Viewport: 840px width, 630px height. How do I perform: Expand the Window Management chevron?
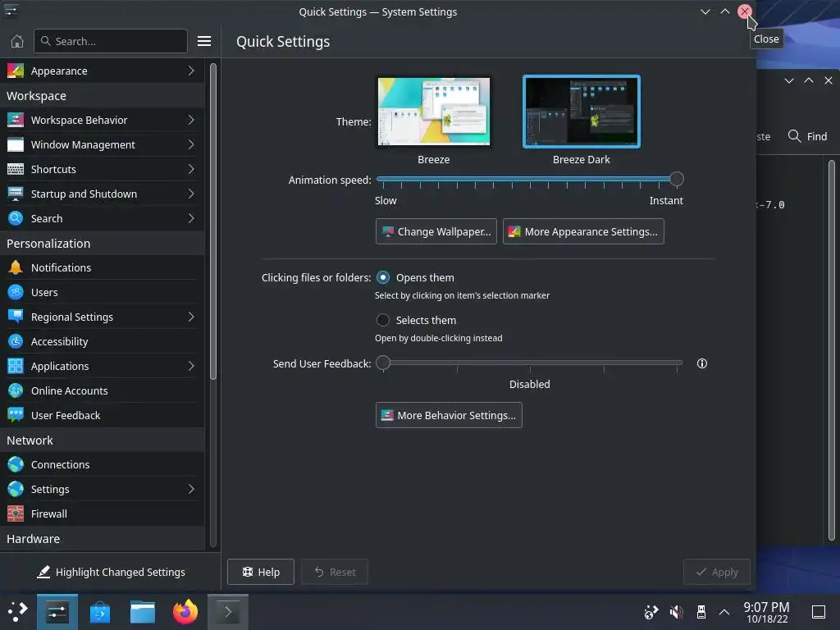191,144
